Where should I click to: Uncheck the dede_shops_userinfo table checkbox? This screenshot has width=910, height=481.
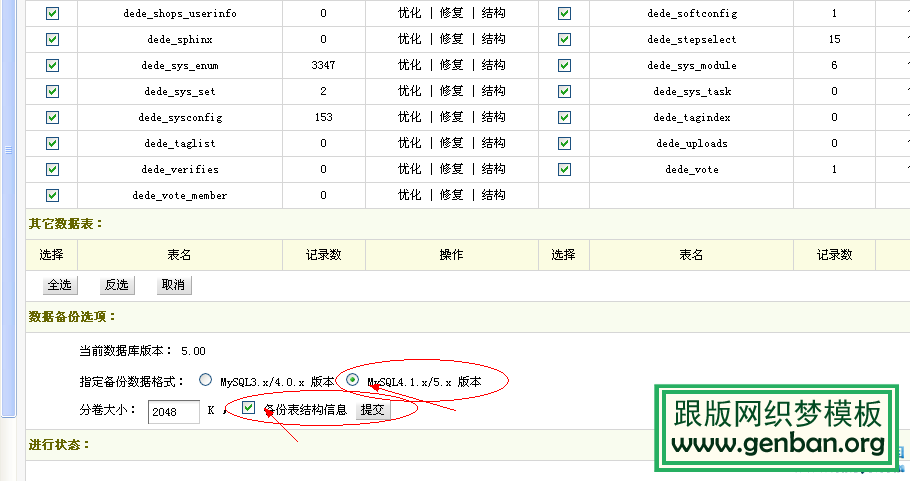point(52,13)
